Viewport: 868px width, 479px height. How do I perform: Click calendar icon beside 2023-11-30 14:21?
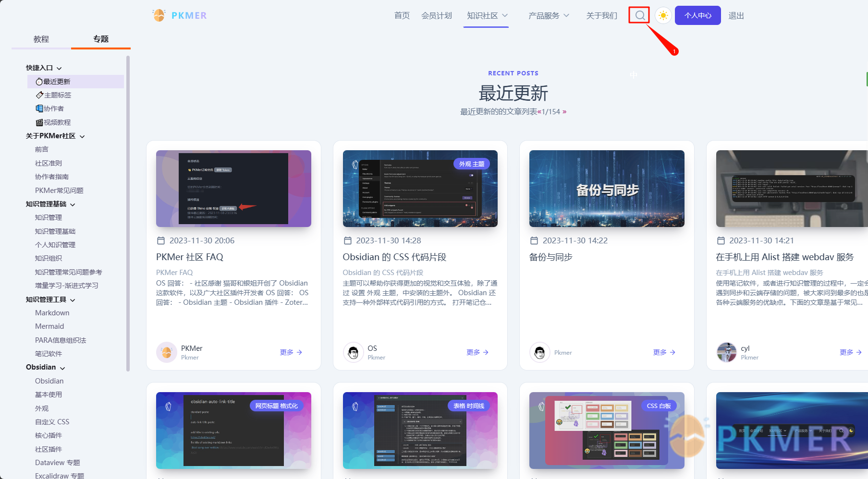[721, 240]
